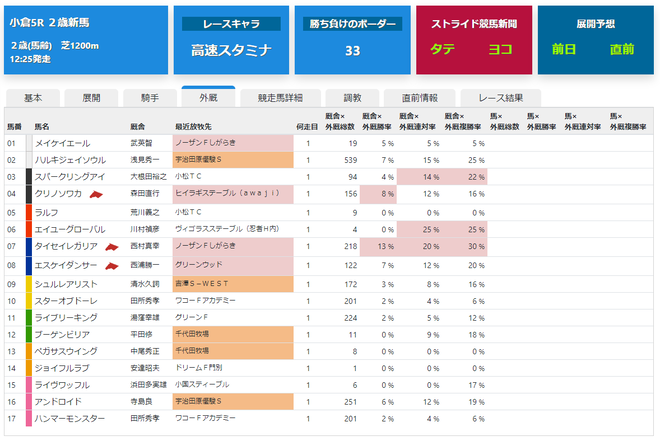Go to the レース結果 tab
Viewport: 660px width, 441px height.
pyautogui.click(x=500, y=98)
